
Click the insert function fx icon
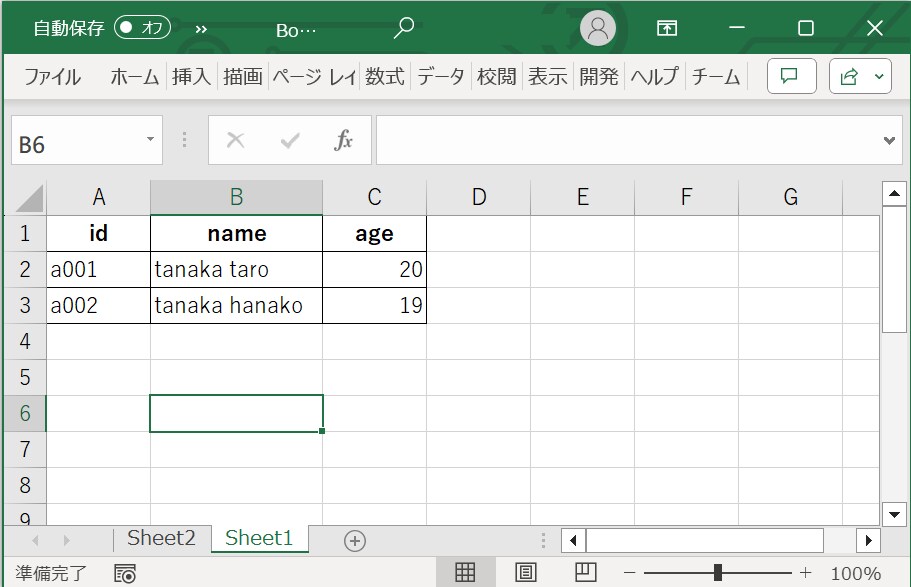click(x=343, y=140)
